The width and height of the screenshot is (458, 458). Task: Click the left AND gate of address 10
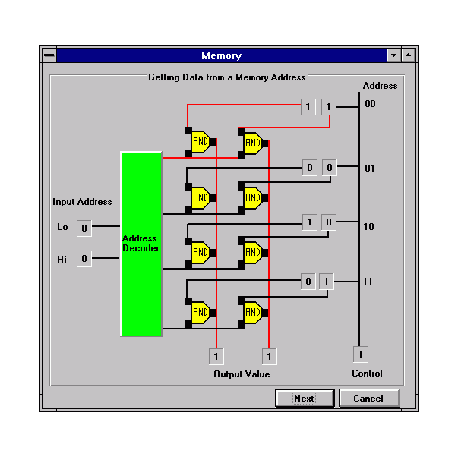click(201, 252)
